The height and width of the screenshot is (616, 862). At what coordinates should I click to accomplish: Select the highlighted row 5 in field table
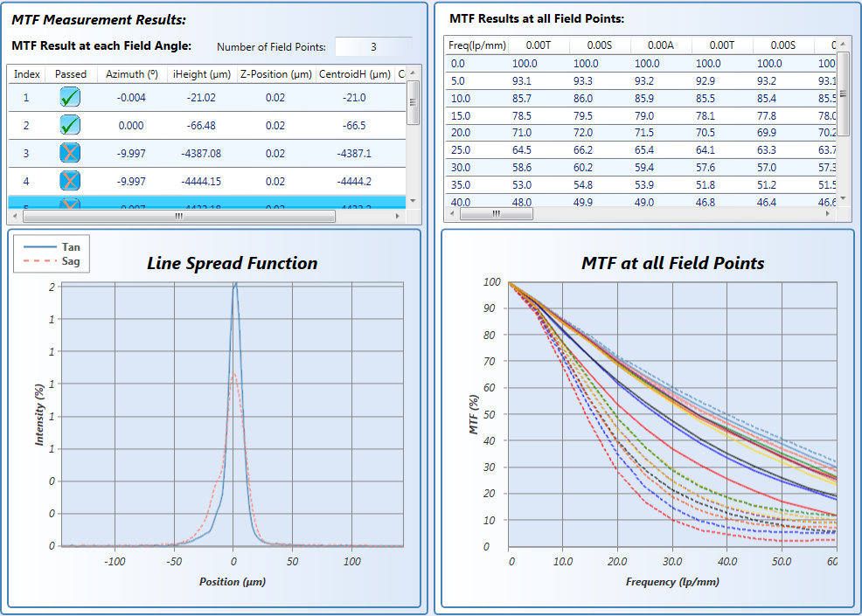(x=210, y=204)
